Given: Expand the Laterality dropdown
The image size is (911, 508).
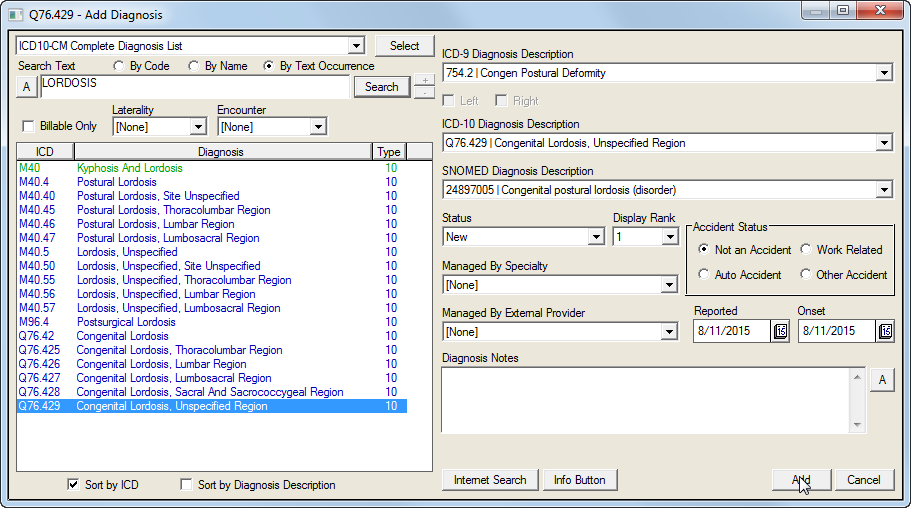Looking at the screenshot, I should pos(198,127).
